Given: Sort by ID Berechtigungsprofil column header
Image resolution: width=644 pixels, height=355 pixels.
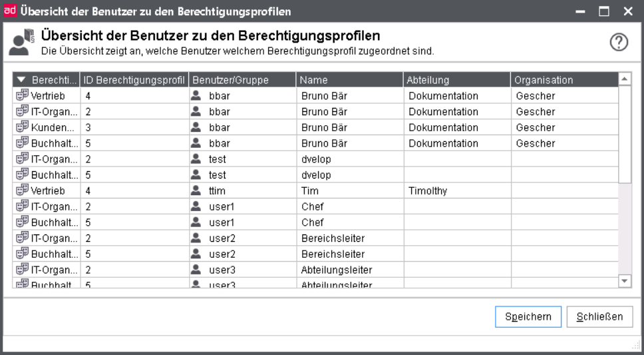Looking at the screenshot, I should (x=134, y=80).
